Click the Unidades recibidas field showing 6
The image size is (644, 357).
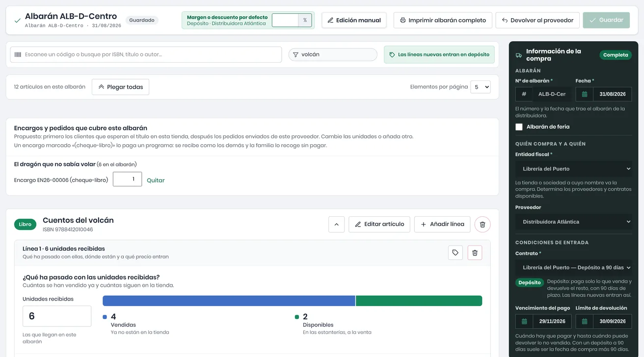(x=57, y=316)
